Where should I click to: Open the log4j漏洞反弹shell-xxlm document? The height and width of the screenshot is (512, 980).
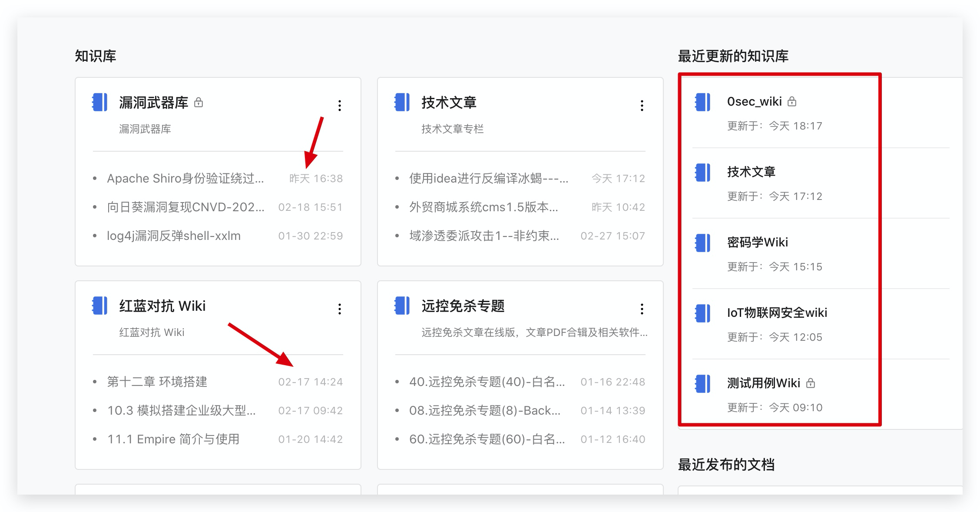(x=173, y=236)
